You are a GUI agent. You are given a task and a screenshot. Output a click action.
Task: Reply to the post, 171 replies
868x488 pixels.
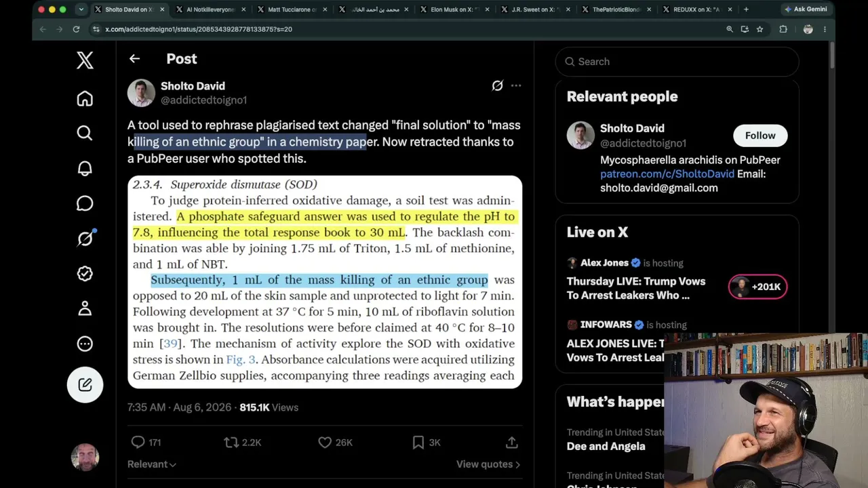tap(146, 443)
